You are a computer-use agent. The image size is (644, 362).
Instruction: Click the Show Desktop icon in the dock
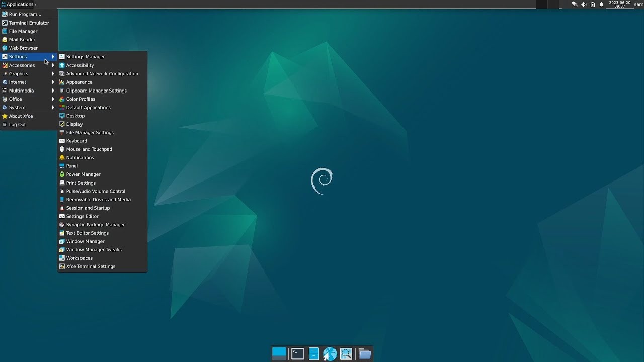click(x=279, y=353)
